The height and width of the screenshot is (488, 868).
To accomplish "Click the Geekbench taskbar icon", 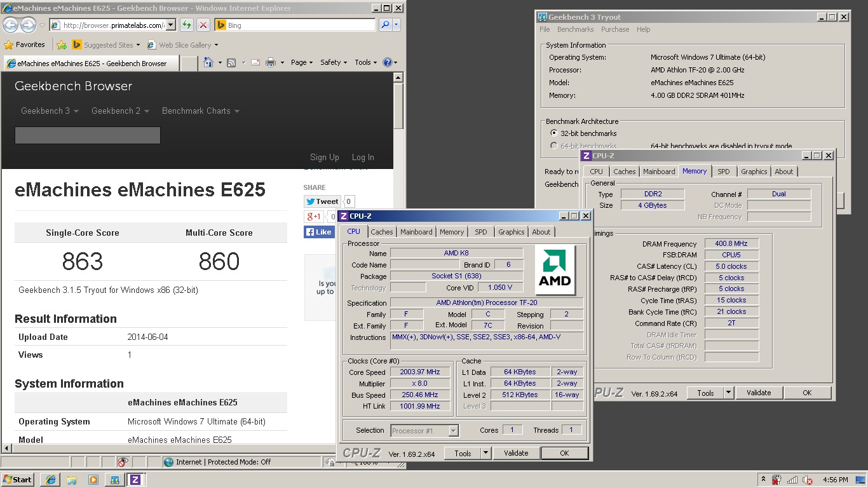I will point(114,480).
